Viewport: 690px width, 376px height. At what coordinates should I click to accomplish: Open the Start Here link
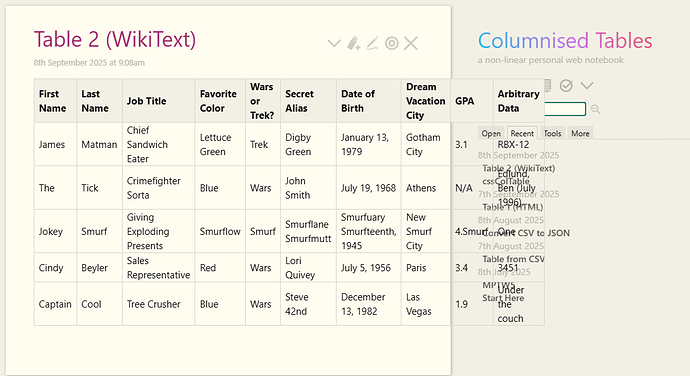[503, 298]
